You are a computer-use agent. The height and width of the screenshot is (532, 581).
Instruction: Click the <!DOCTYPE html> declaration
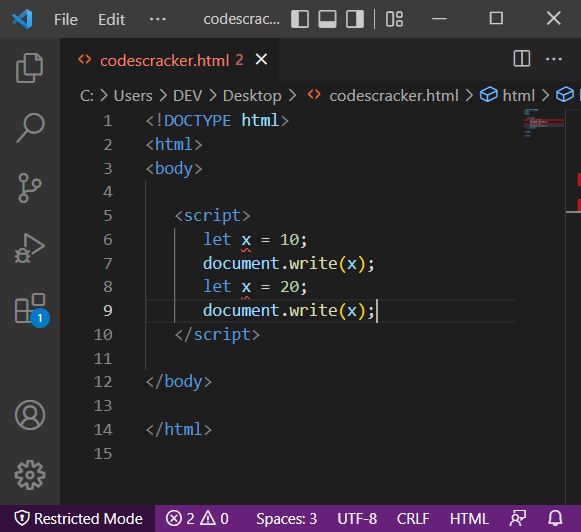tap(217, 121)
